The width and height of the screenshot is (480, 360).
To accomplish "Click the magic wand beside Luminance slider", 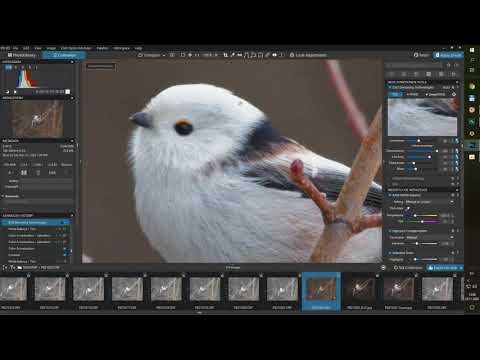I will click(x=457, y=141).
